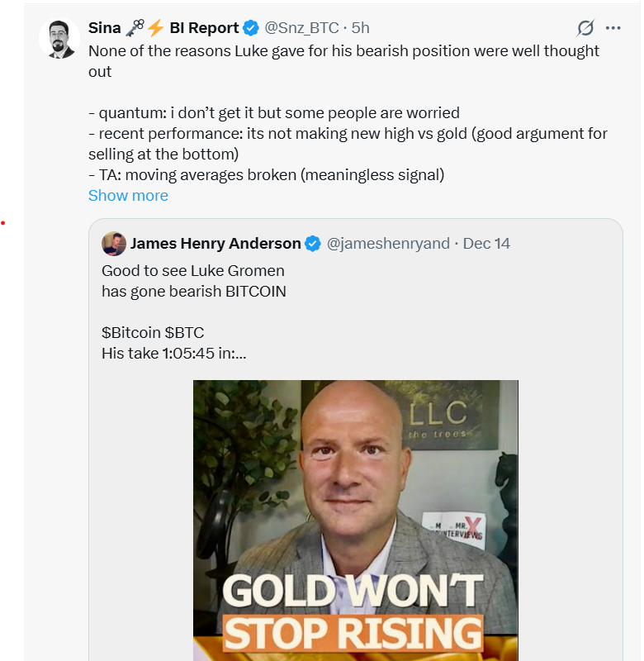Click the Sina BI Report display name
Viewport: 644px width, 661px height.
pyautogui.click(x=163, y=28)
